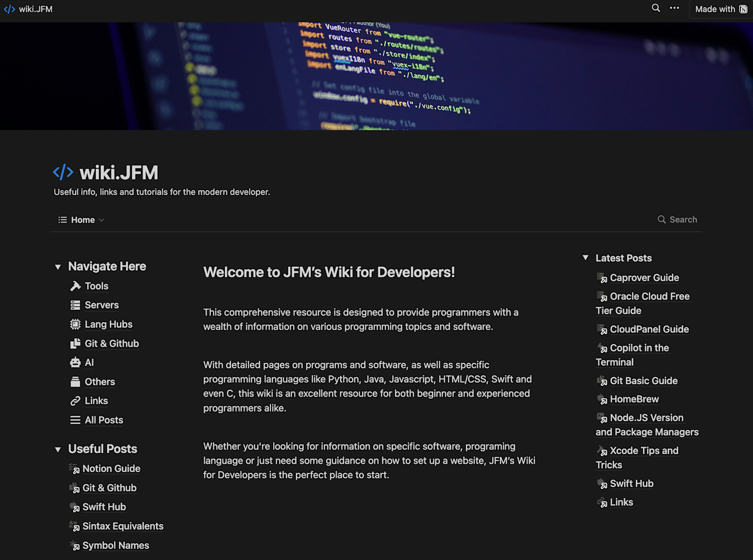Viewport: 753px width, 560px height.
Task: Click the server icon next to Servers
Action: point(75,305)
